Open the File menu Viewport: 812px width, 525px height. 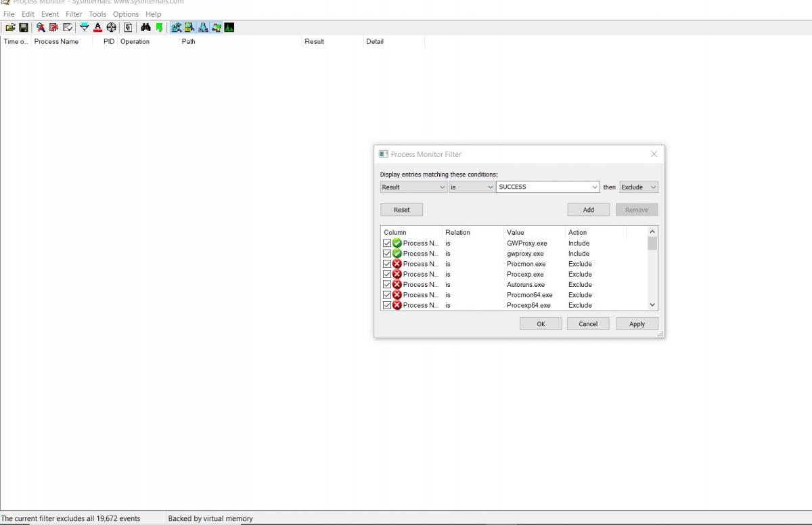click(9, 14)
